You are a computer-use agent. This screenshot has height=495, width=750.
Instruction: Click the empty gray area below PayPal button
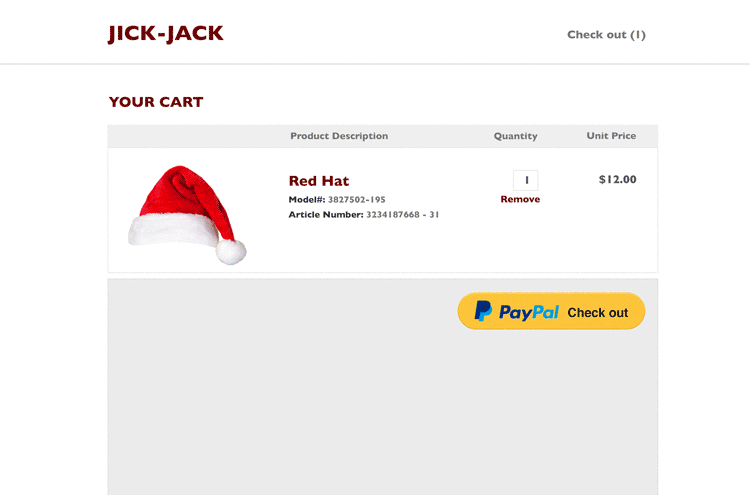tap(383, 411)
